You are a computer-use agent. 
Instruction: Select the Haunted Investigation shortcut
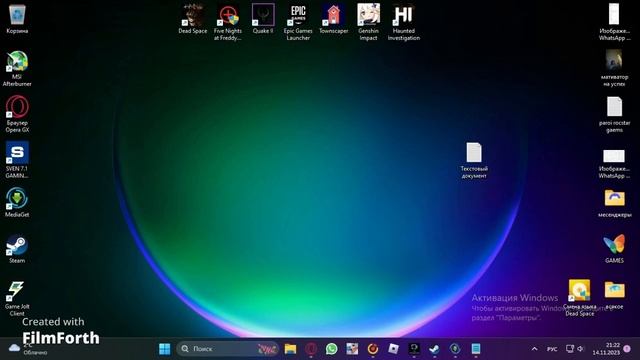tap(404, 22)
